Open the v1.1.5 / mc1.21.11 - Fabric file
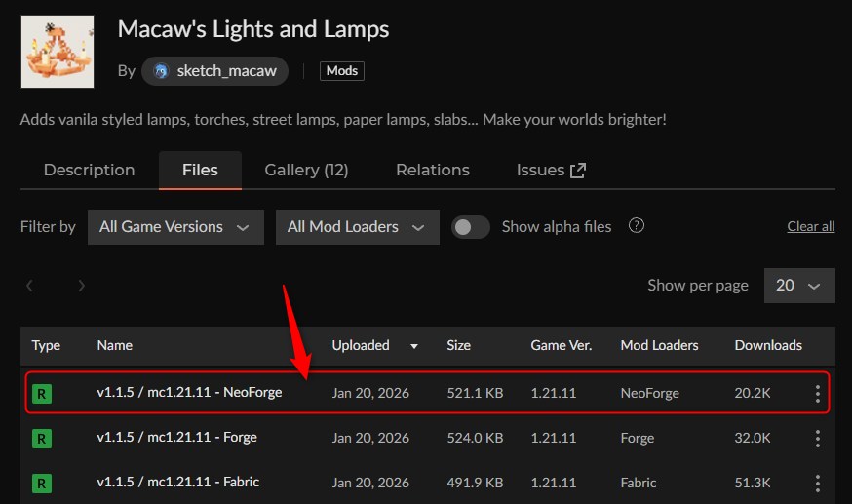Screen dimensions: 852x504 [177, 482]
